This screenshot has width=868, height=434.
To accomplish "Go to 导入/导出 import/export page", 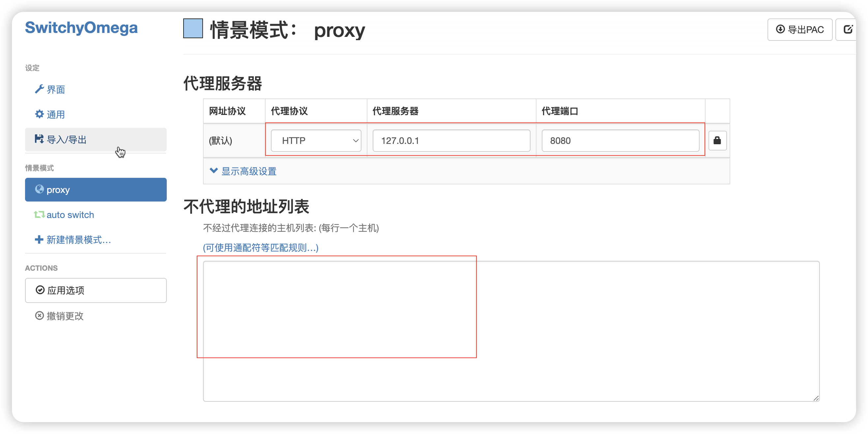I will click(95, 139).
